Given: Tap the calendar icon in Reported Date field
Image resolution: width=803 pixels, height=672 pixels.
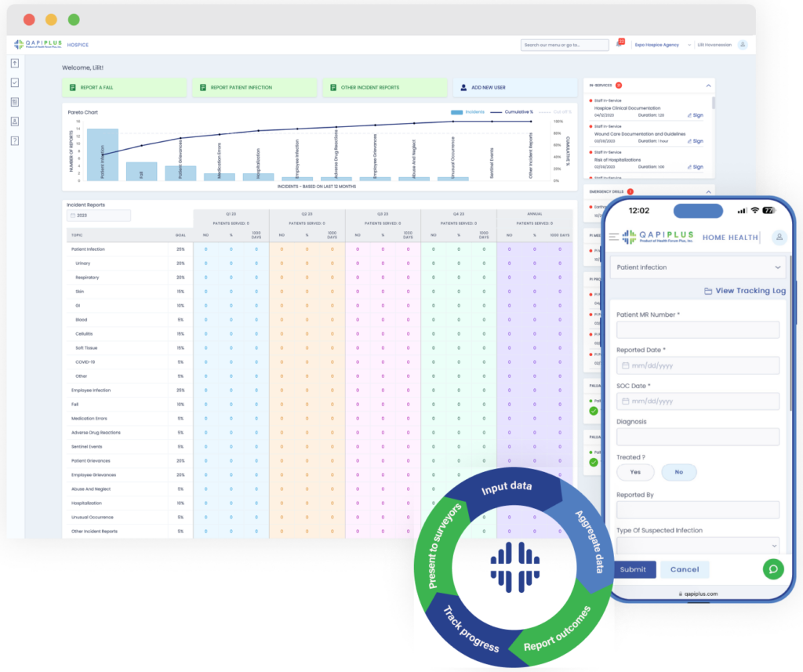Looking at the screenshot, I should pos(625,365).
